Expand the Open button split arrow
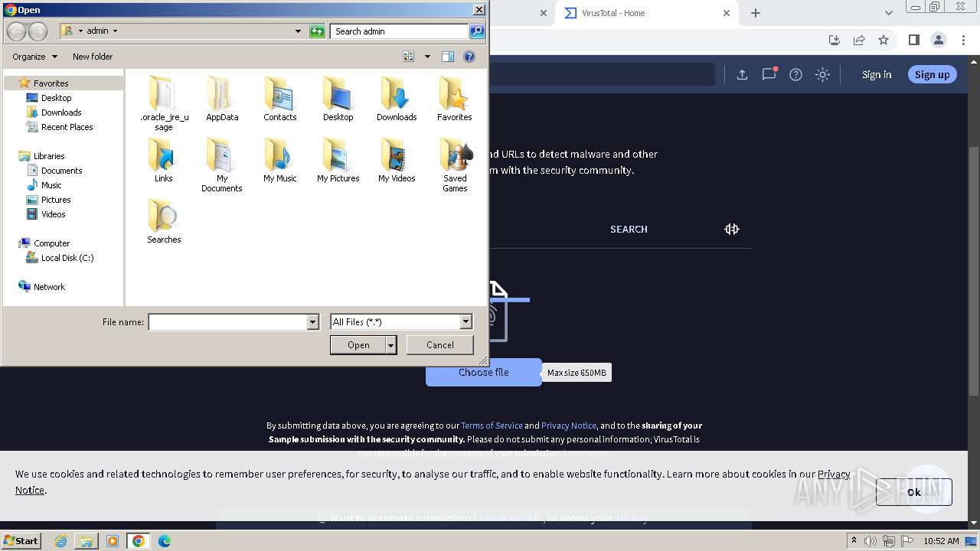This screenshot has width=980, height=551. tap(391, 345)
